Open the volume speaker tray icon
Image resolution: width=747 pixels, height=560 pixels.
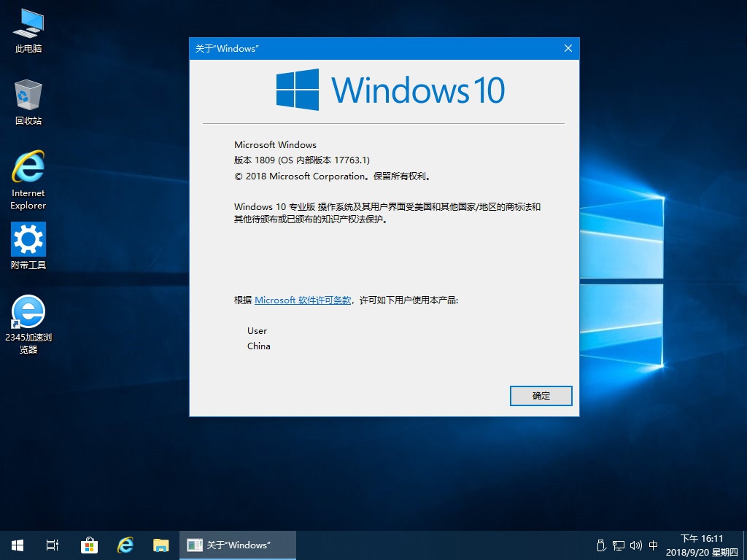click(x=636, y=545)
